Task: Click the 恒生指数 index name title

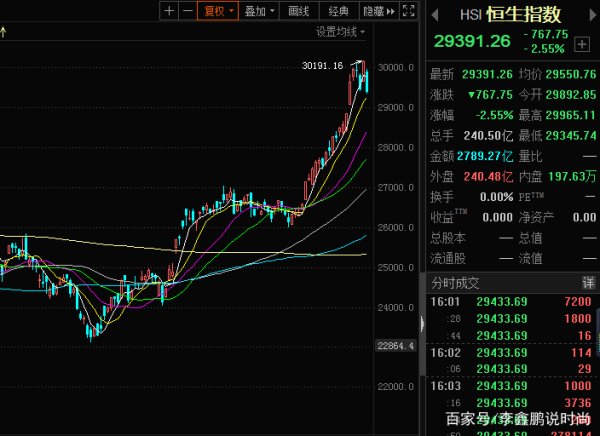Action: [x=524, y=15]
